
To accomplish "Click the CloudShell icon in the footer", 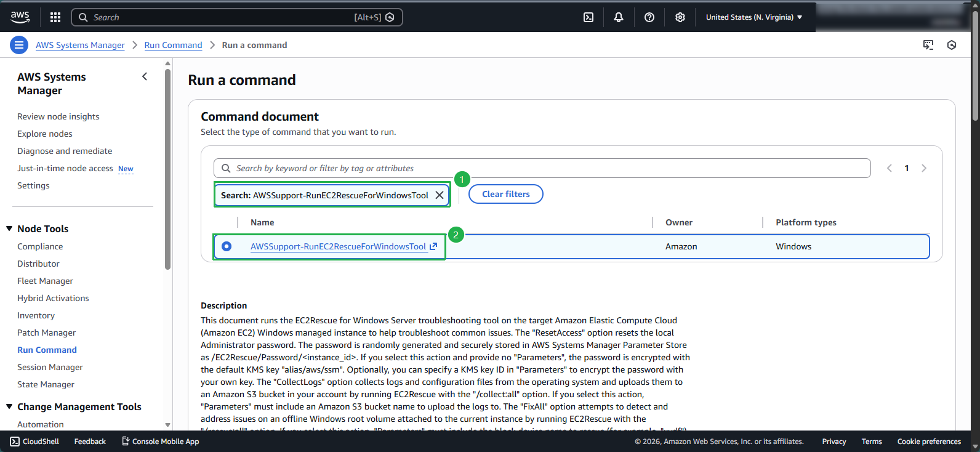I will (15, 442).
